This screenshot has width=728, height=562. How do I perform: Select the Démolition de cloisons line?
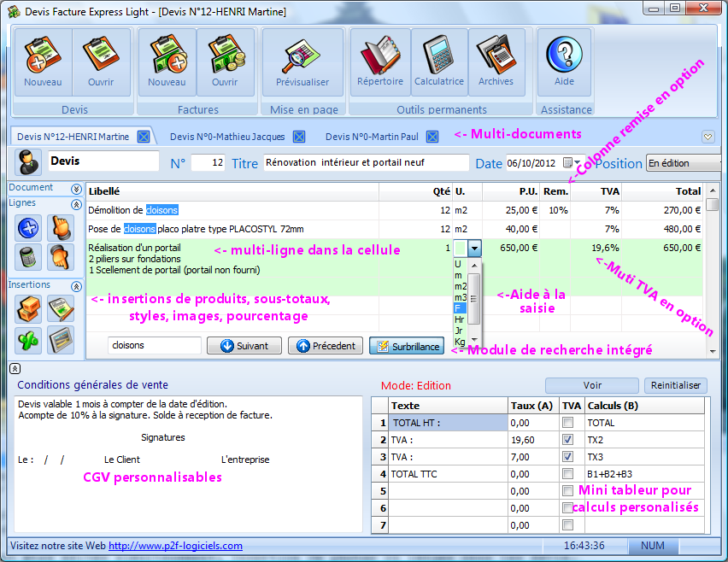coord(394,210)
